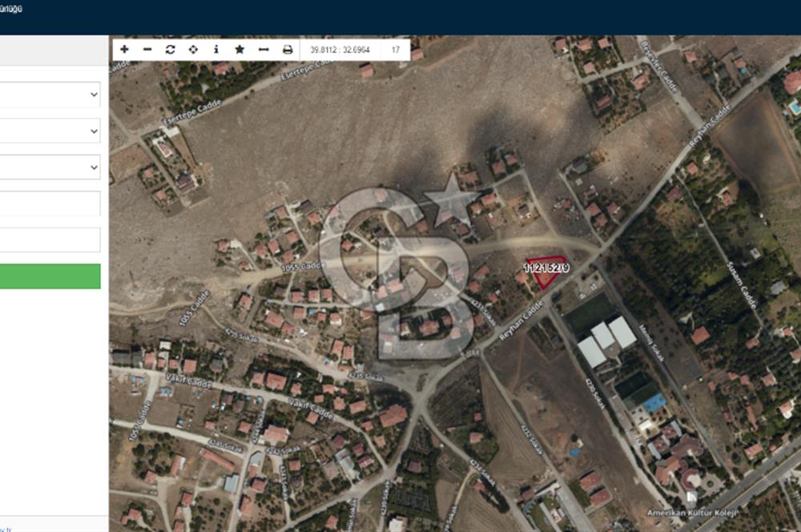The height and width of the screenshot is (532, 801).
Task: Activate the parcel info tool icon
Action: click(x=216, y=49)
